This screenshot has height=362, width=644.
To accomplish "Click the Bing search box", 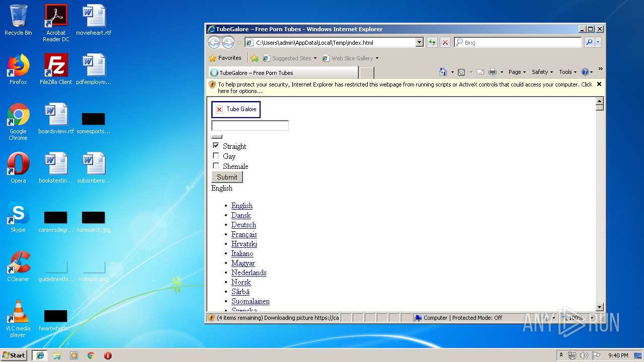I will (x=518, y=43).
